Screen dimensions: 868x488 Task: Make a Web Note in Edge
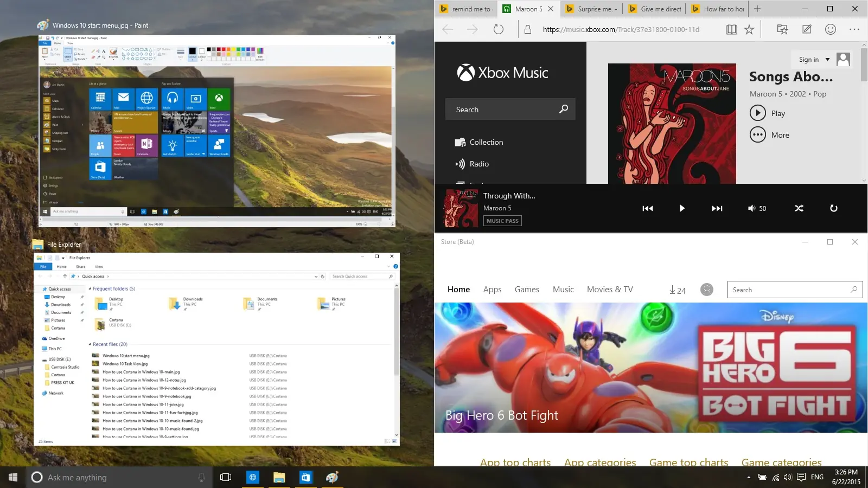(x=807, y=29)
